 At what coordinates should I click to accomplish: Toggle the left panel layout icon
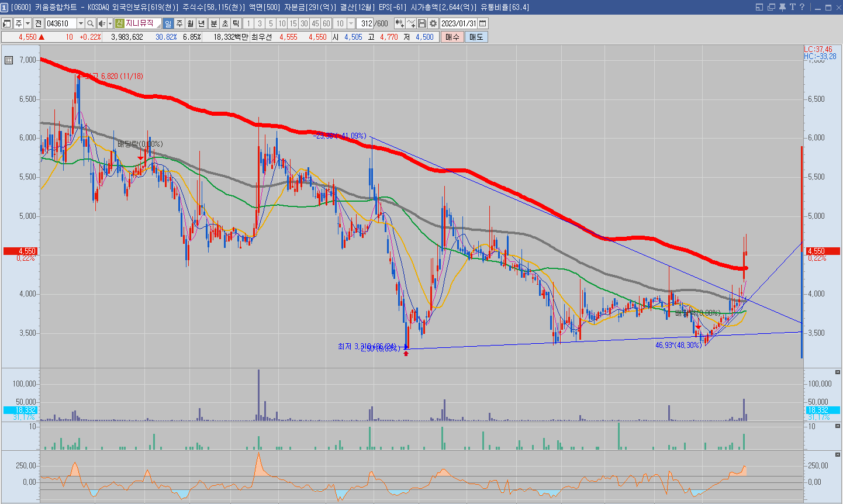[7, 23]
